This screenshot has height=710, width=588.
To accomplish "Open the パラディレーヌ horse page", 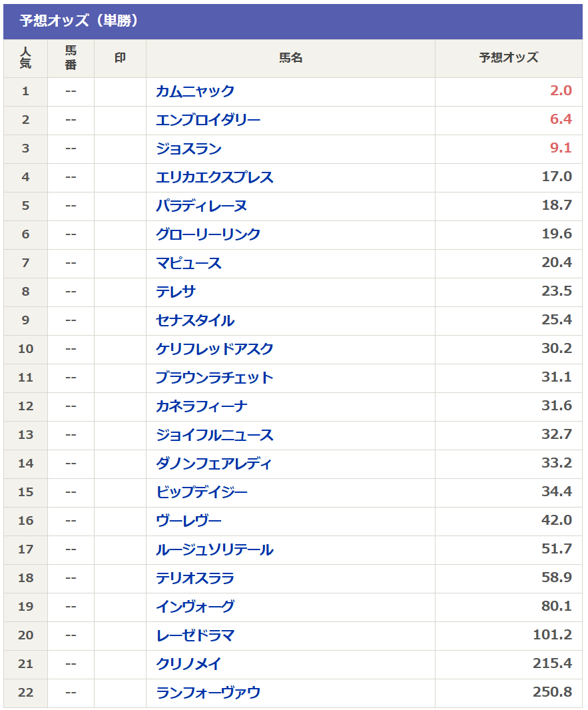I will pyautogui.click(x=201, y=206).
